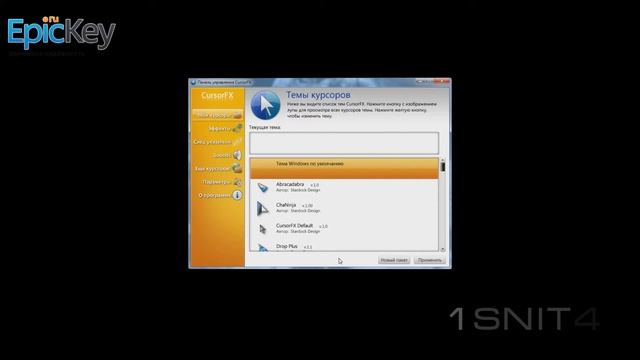The height and width of the screenshot is (360, 640).
Task: Close the CursorFX control panel window
Action: (441, 82)
